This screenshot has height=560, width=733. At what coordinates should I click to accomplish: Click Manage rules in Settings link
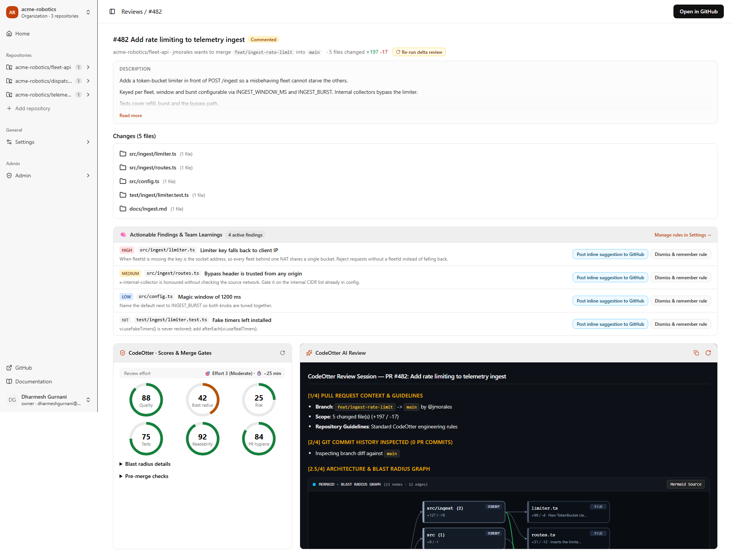coord(683,235)
